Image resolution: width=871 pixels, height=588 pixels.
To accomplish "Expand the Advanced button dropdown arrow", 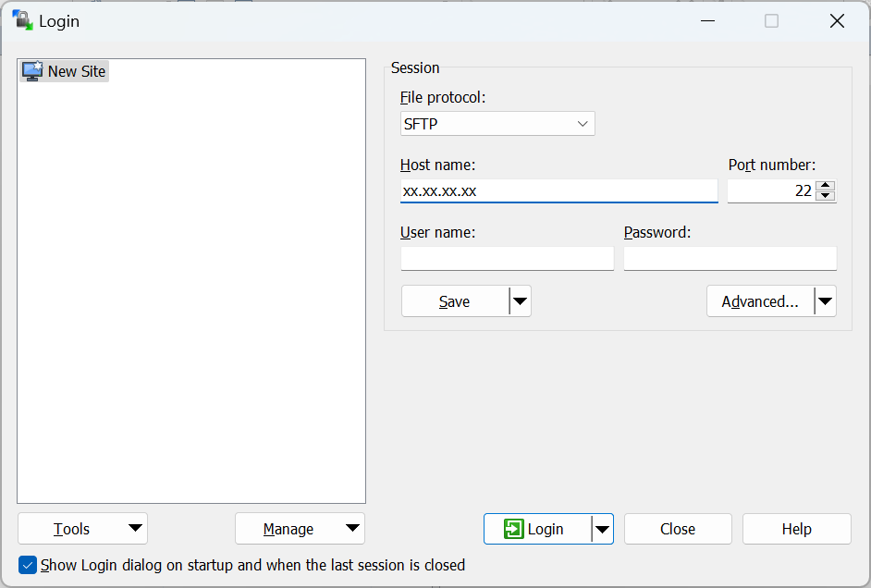I will pos(826,301).
